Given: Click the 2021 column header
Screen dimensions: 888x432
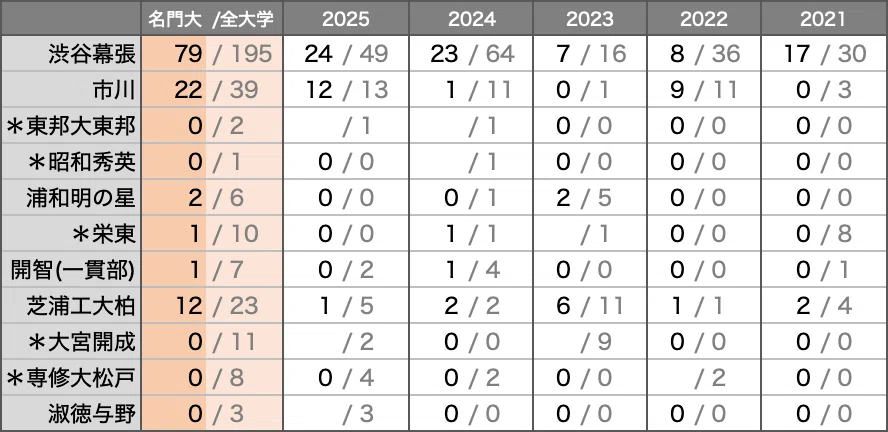Looking at the screenshot, I should click(823, 19).
